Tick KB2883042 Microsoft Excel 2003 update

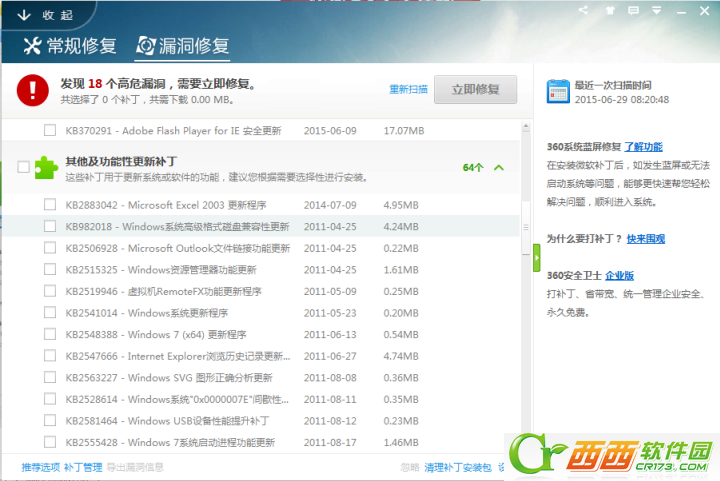coord(50,205)
